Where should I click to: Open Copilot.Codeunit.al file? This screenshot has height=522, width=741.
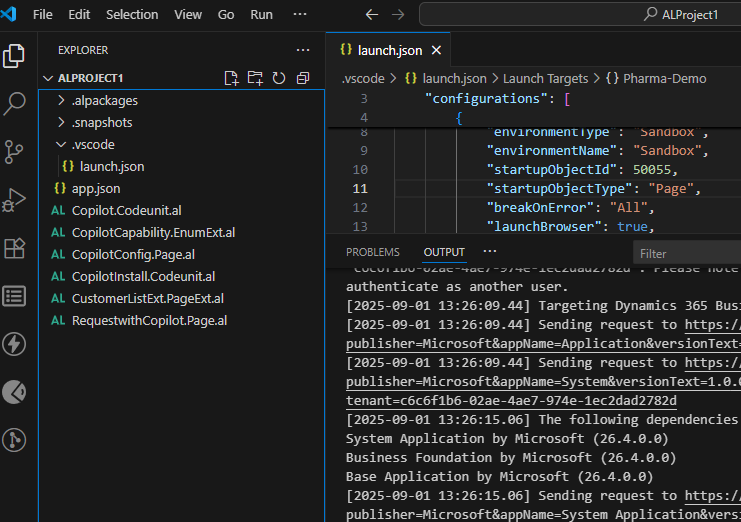pos(126,211)
